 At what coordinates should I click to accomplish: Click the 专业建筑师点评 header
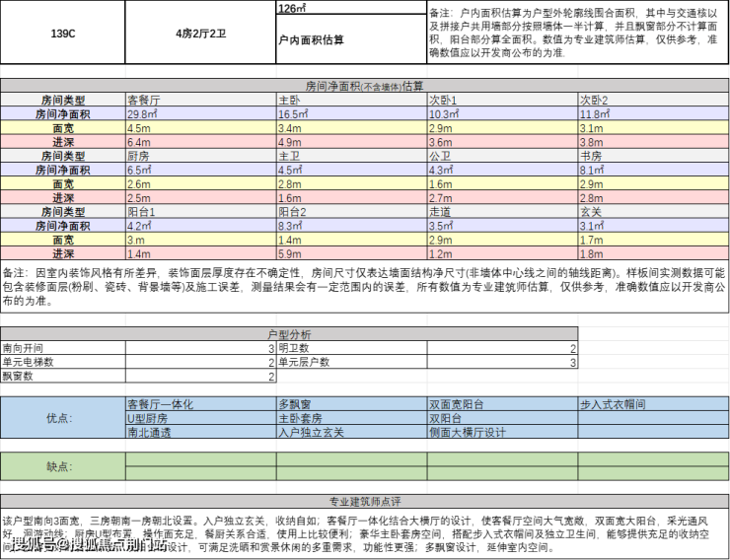click(x=365, y=502)
